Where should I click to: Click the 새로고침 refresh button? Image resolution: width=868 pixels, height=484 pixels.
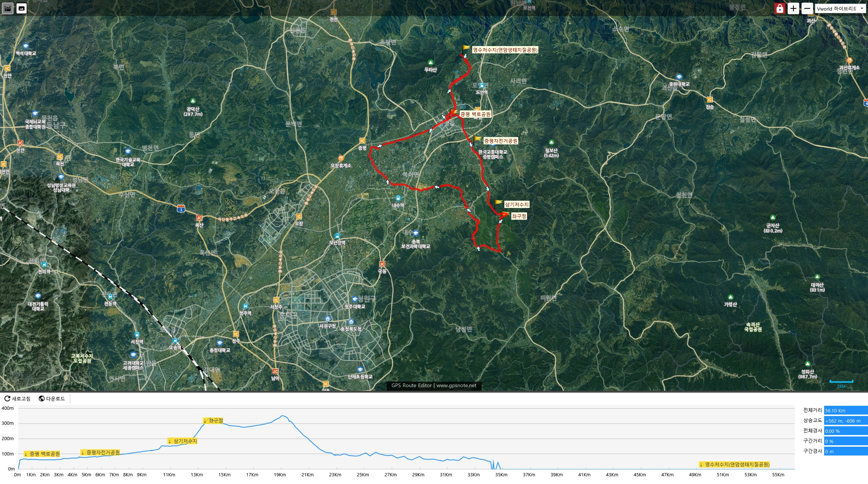[x=18, y=398]
